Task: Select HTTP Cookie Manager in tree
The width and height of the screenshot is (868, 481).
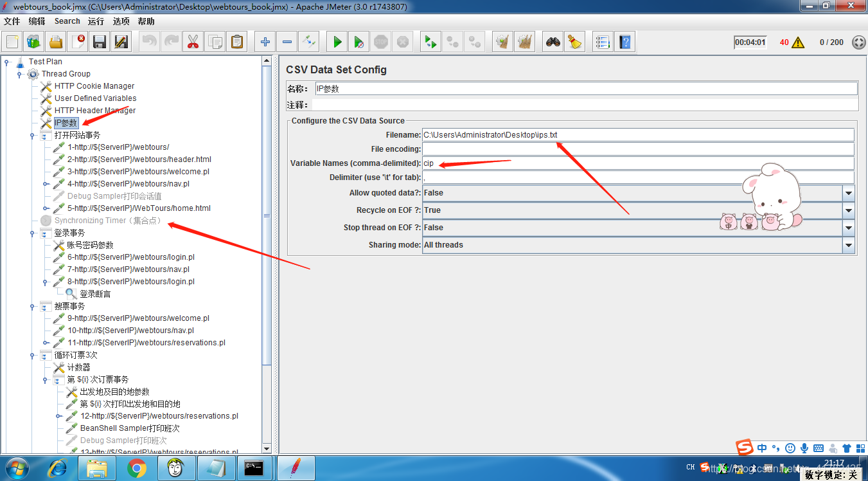Action: tap(94, 86)
